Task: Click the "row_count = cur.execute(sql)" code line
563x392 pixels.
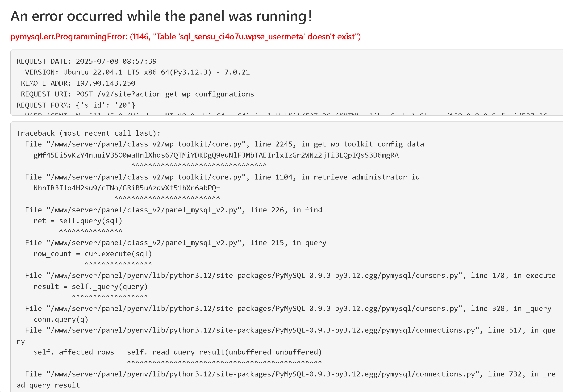Action: 93,254
